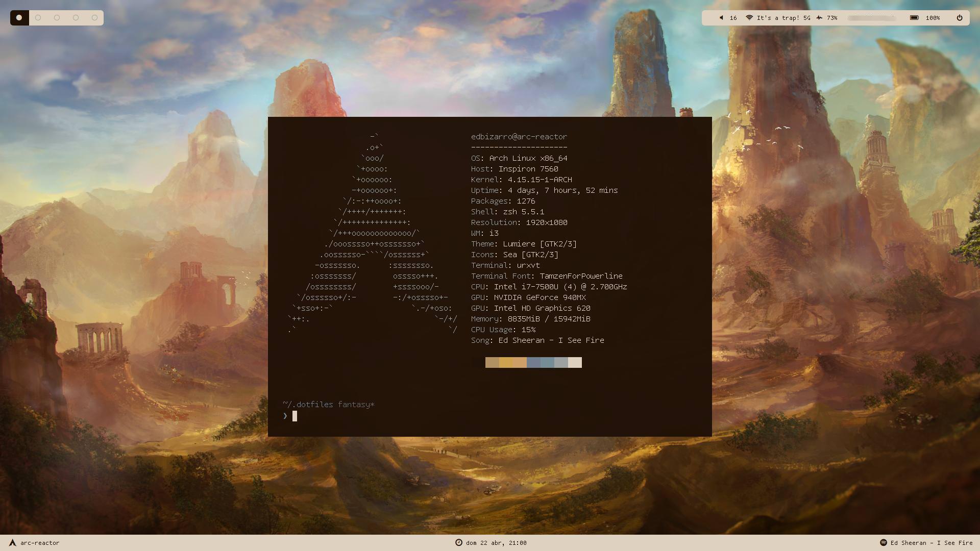
Task: Click the arc-reactor hostname label
Action: coord(40,543)
